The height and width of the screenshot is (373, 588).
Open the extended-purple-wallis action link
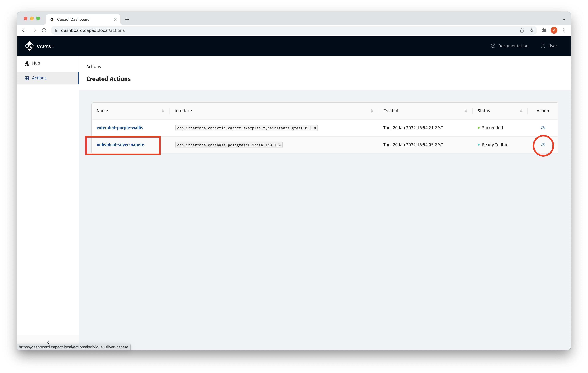coord(120,127)
